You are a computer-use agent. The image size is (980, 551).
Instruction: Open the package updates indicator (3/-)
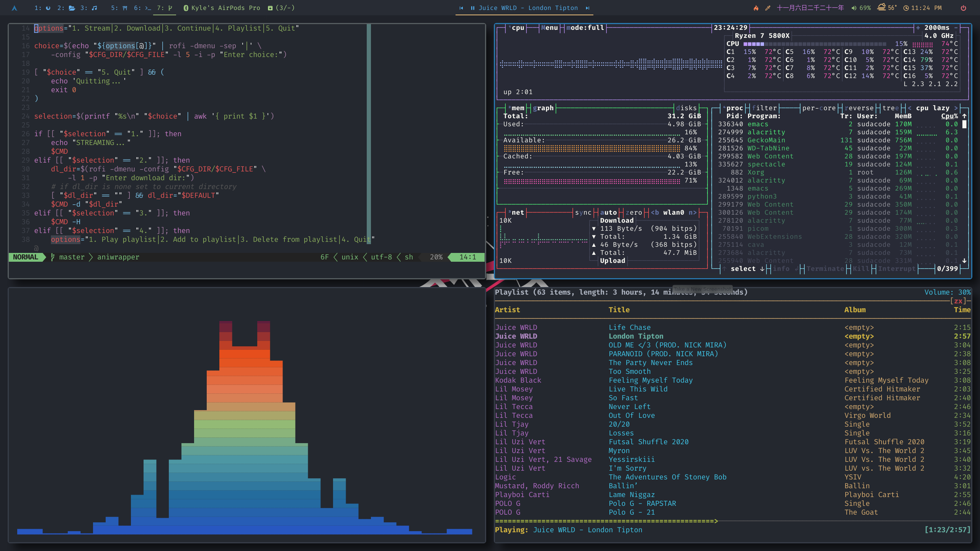281,8
